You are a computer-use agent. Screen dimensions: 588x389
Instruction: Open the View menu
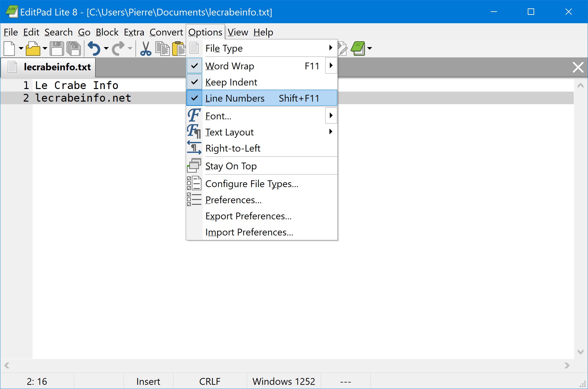(x=238, y=32)
